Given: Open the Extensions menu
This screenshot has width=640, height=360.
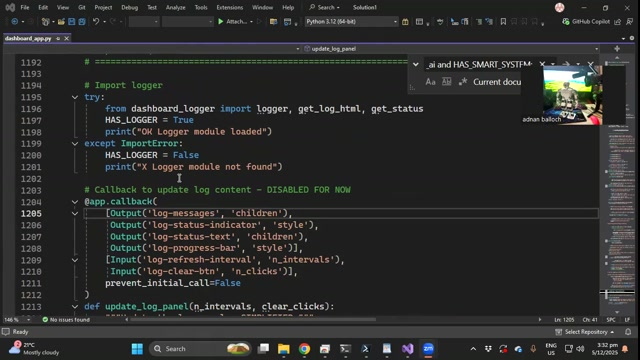Looking at the screenshot, I should [230, 7].
